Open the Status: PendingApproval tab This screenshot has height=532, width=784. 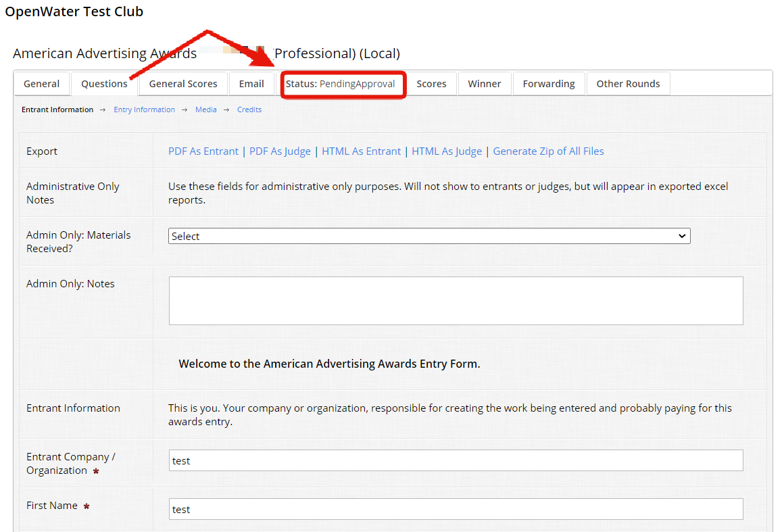pos(341,84)
